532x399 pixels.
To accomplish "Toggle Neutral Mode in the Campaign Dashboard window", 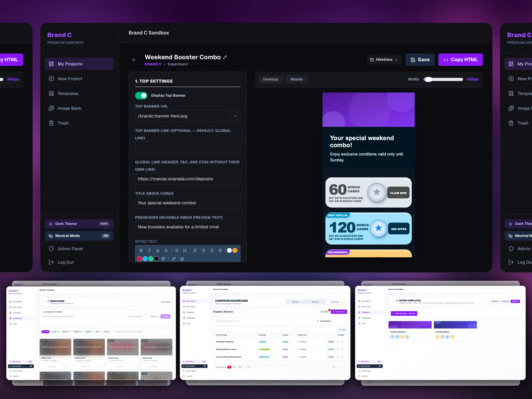I will pyautogui.click(x=195, y=366).
